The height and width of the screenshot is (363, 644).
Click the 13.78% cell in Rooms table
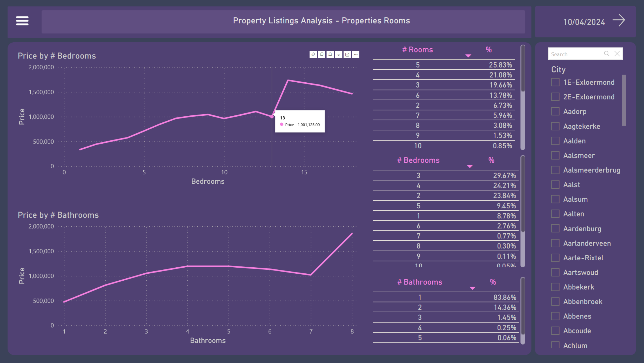(501, 95)
